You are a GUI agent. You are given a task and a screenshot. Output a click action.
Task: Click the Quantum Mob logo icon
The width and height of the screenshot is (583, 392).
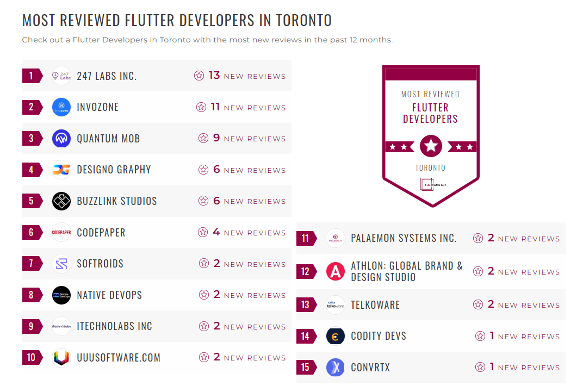point(61,138)
